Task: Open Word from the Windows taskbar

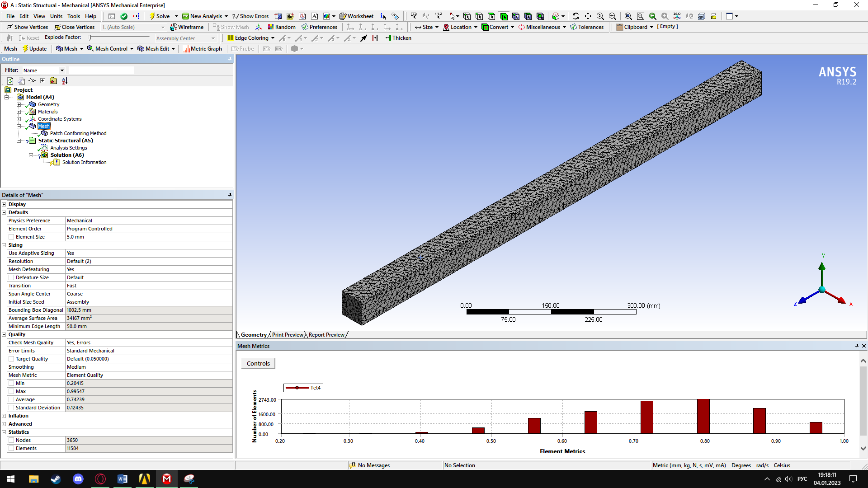Action: pyautogui.click(x=122, y=479)
